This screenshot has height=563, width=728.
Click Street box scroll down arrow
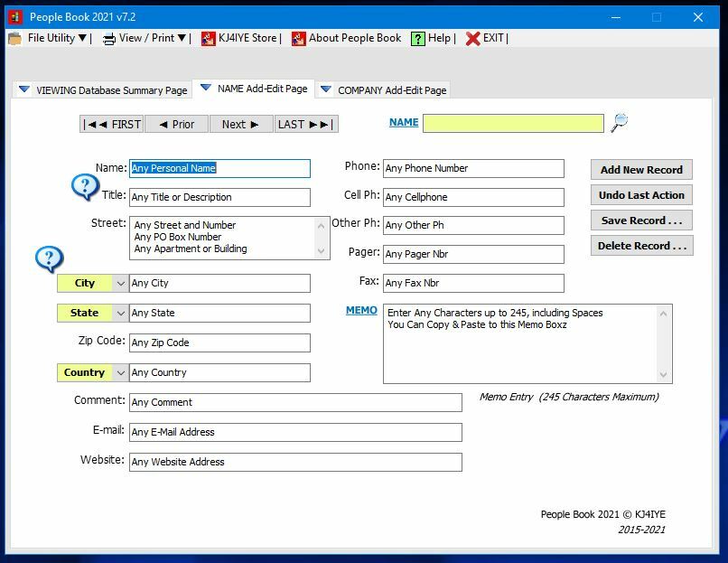pos(321,251)
